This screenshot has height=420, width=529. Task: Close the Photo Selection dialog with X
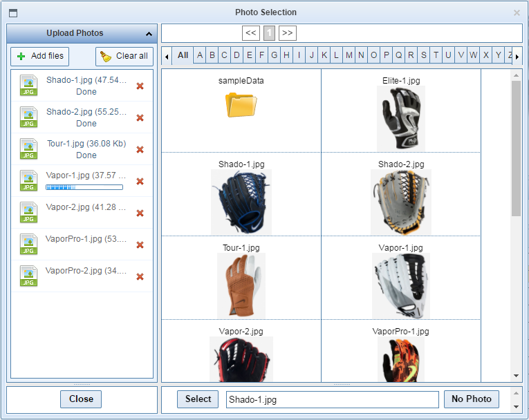point(517,12)
